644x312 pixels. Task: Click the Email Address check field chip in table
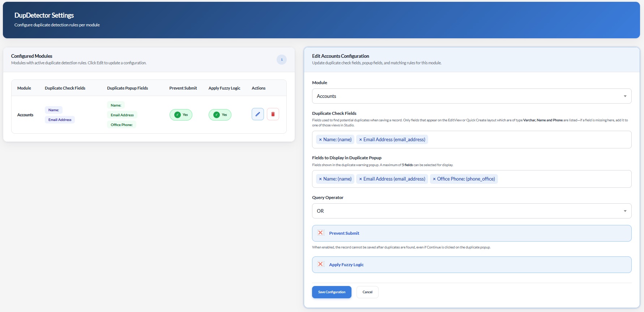tap(60, 120)
